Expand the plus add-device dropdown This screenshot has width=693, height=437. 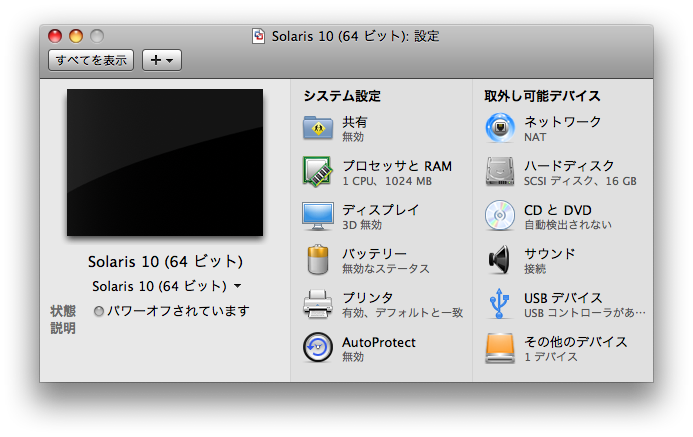click(x=161, y=60)
